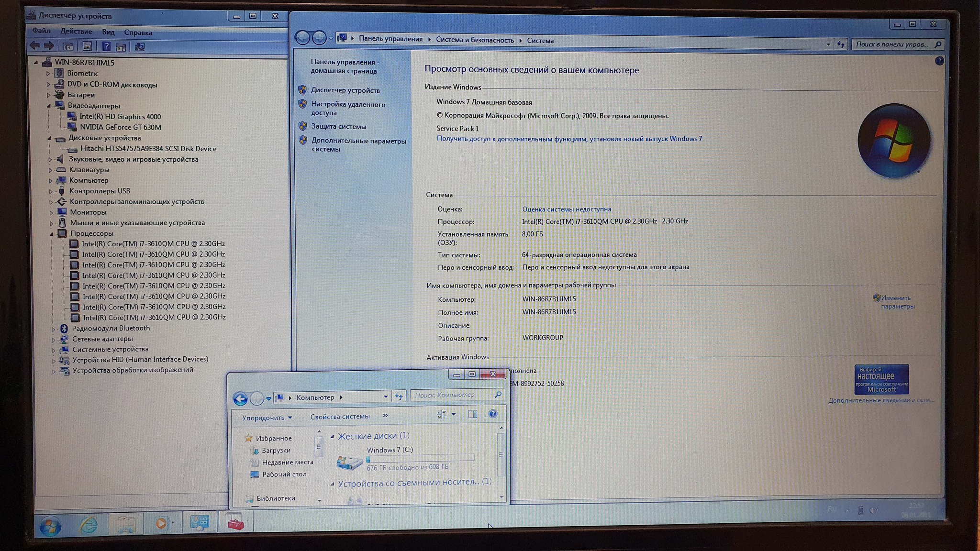
Task: Open the Справка menu in Device Manager
Action: point(138,33)
